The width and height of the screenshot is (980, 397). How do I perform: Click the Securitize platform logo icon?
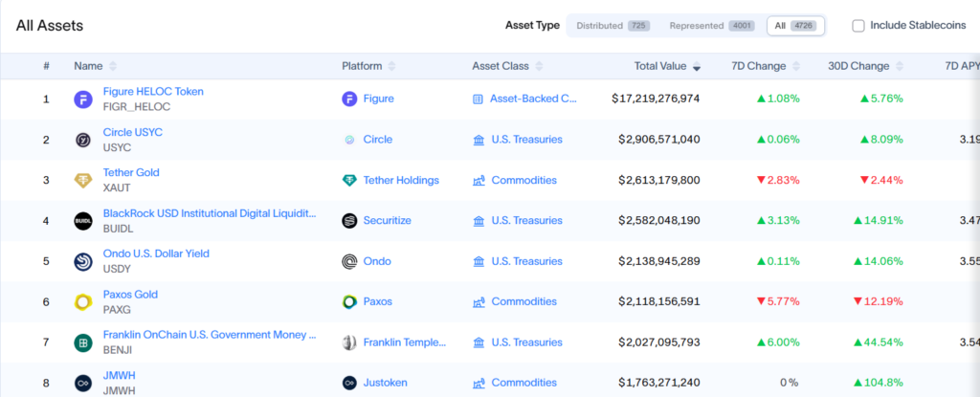pos(349,221)
